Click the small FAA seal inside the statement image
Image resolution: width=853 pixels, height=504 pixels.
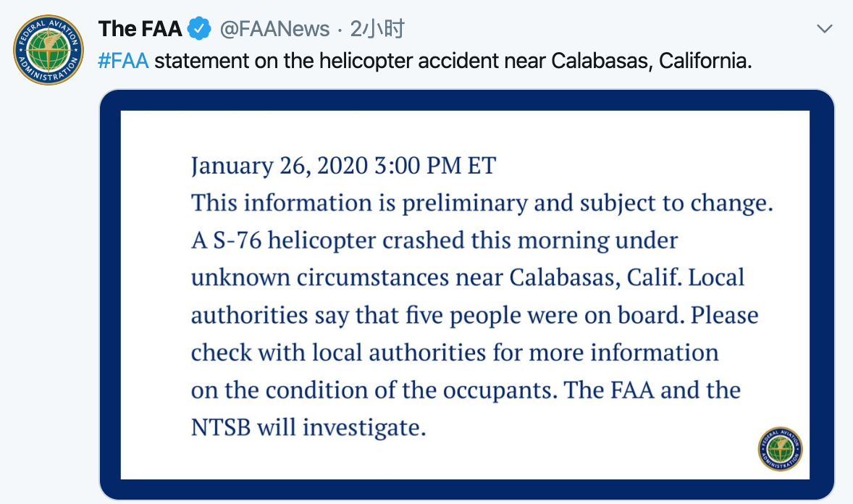[780, 448]
